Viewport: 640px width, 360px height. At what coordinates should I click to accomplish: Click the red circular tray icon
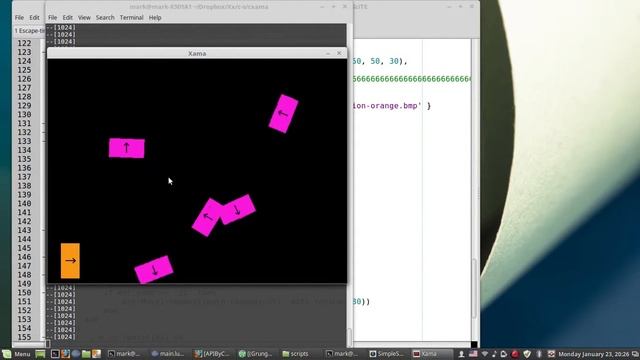(515, 354)
